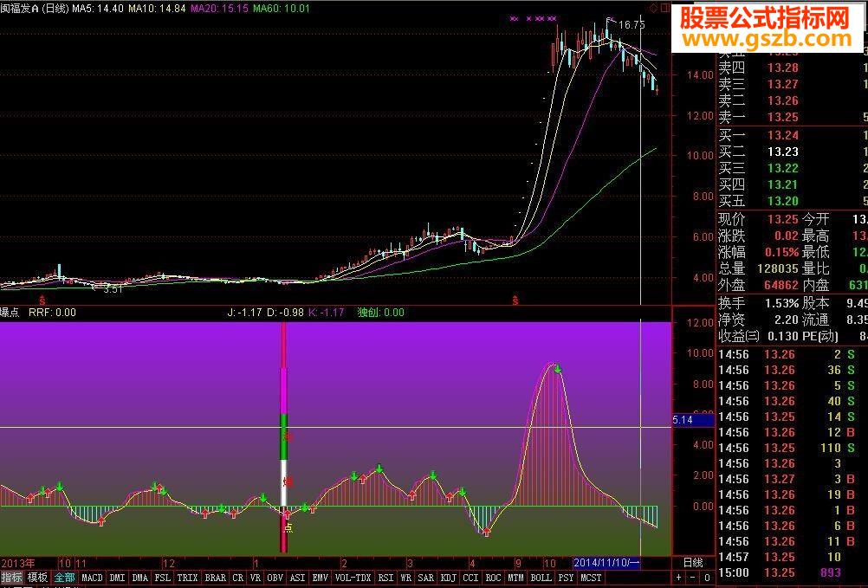Click the 卖一 13.25 ask row
868x588 pixels.
coord(792,117)
